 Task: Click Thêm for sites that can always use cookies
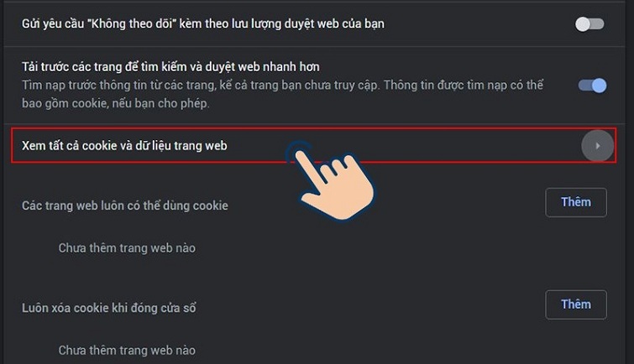coord(576,202)
